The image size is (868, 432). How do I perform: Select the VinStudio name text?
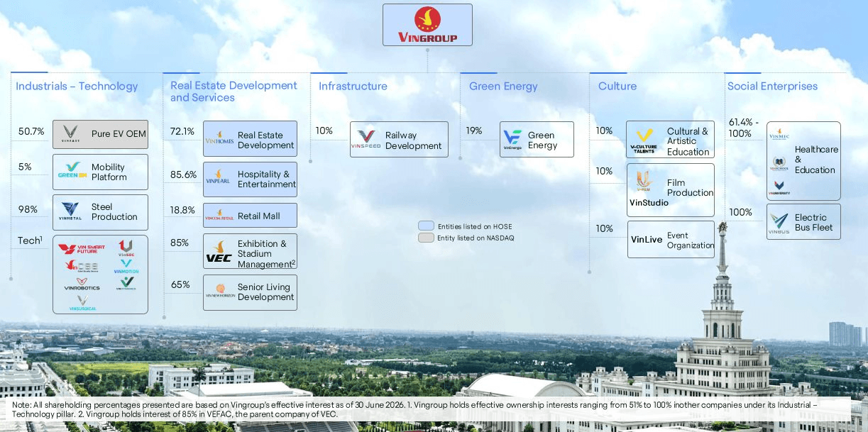649,203
